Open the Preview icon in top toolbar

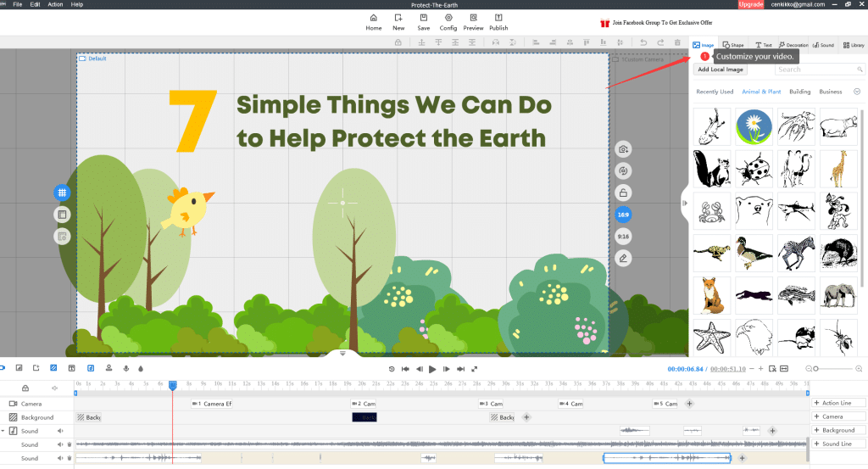[473, 18]
